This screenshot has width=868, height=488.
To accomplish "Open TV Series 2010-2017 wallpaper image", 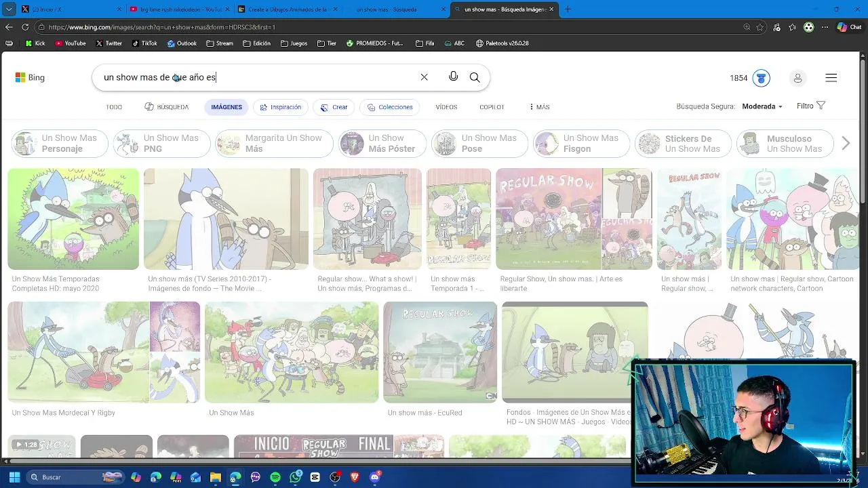I will pyautogui.click(x=226, y=219).
